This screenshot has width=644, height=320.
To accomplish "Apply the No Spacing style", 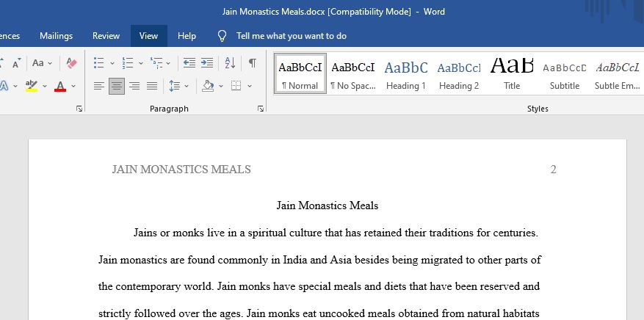I will [353, 73].
